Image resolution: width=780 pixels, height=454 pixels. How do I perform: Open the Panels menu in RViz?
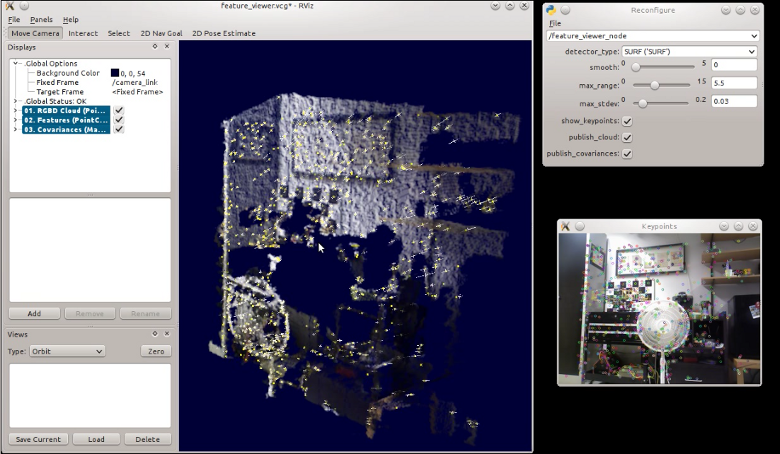tap(41, 19)
